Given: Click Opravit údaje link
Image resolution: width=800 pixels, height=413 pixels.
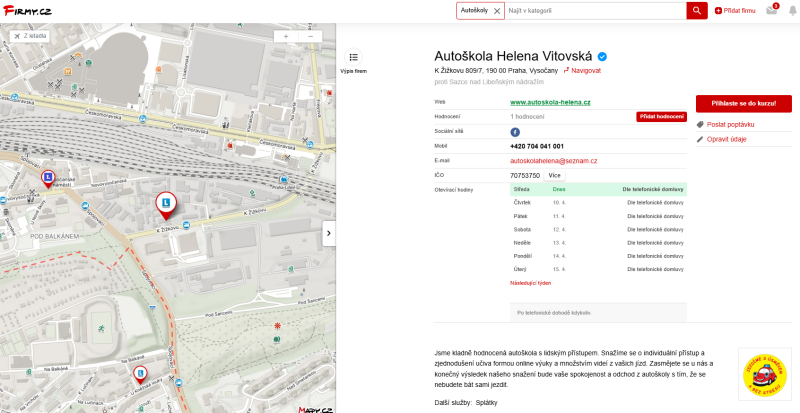Looking at the screenshot, I should pyautogui.click(x=727, y=139).
